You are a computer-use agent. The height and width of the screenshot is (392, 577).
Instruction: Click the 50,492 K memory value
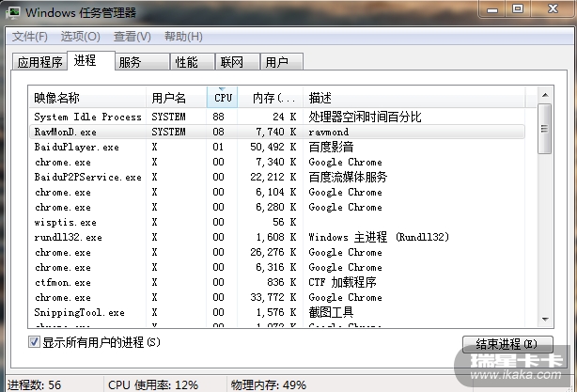pos(273,147)
